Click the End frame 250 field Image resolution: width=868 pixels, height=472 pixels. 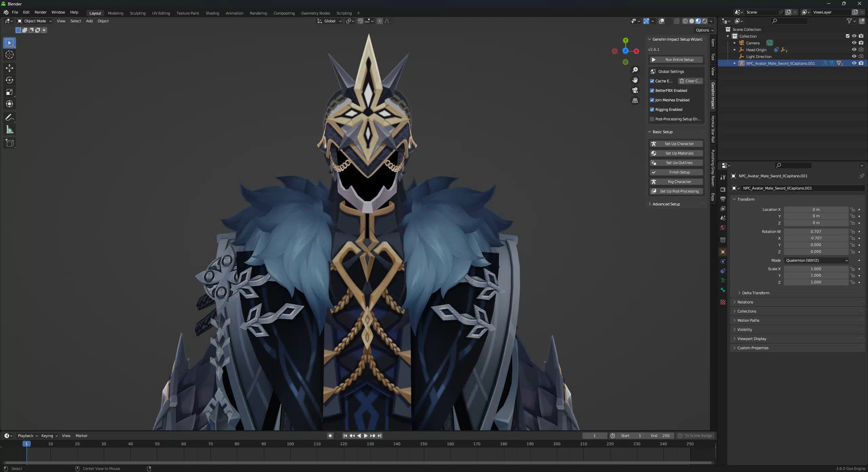coord(660,436)
